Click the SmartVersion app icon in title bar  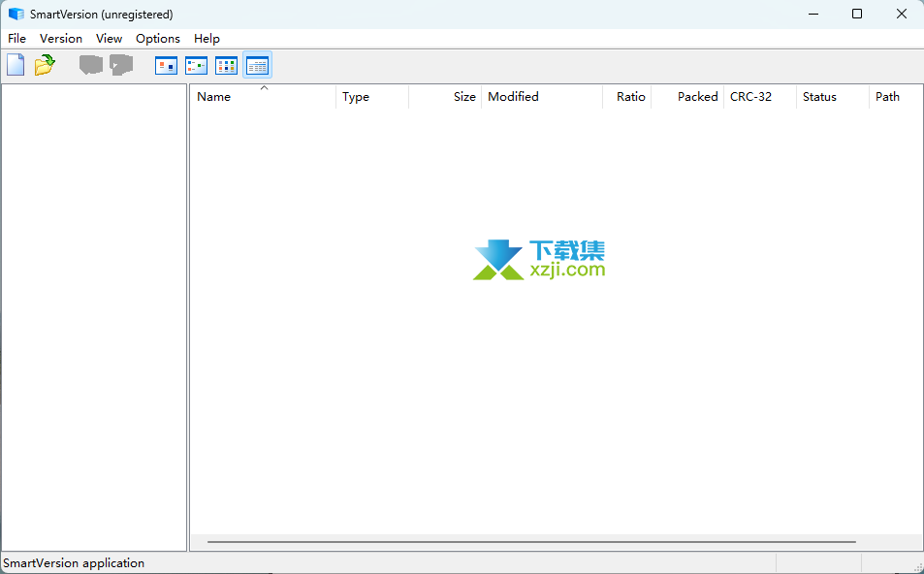pyautogui.click(x=16, y=15)
